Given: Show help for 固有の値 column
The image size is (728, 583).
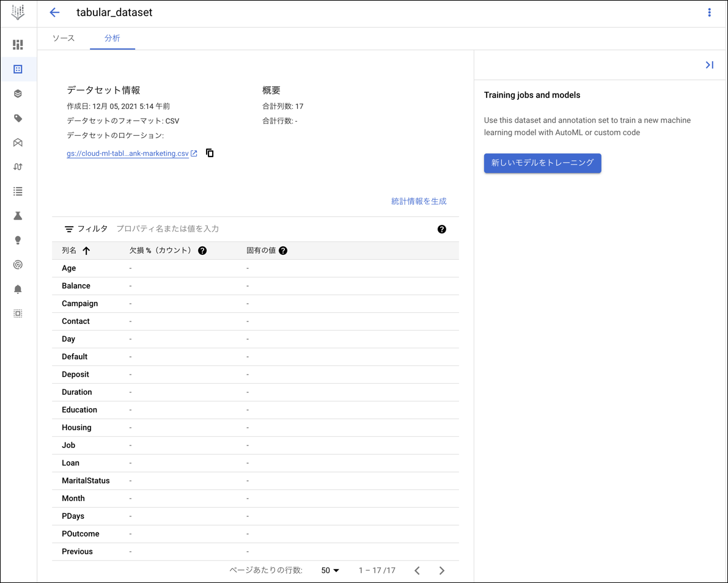Looking at the screenshot, I should pyautogui.click(x=283, y=251).
